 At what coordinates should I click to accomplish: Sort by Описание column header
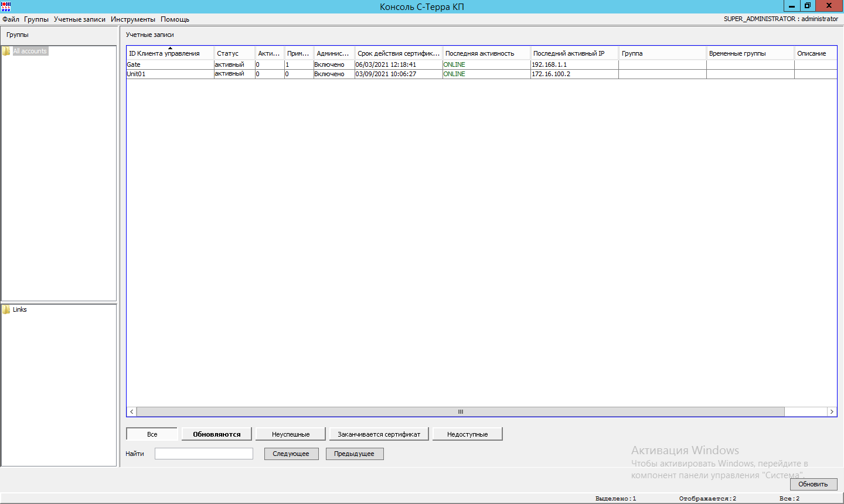click(x=815, y=53)
